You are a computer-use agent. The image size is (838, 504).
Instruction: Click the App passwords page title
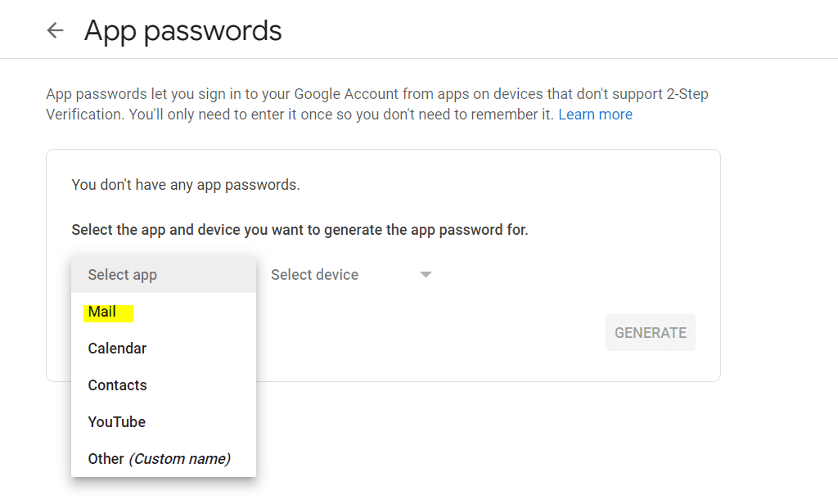pyautogui.click(x=182, y=30)
